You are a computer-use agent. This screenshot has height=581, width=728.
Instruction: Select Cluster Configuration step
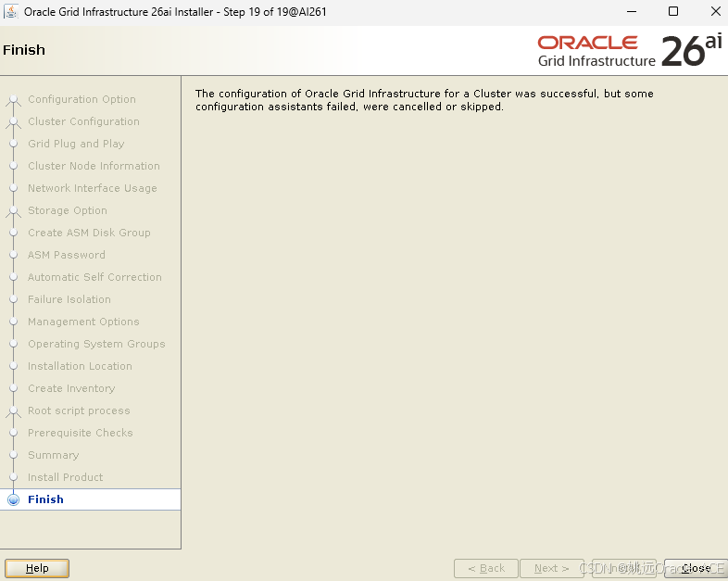[x=83, y=121]
